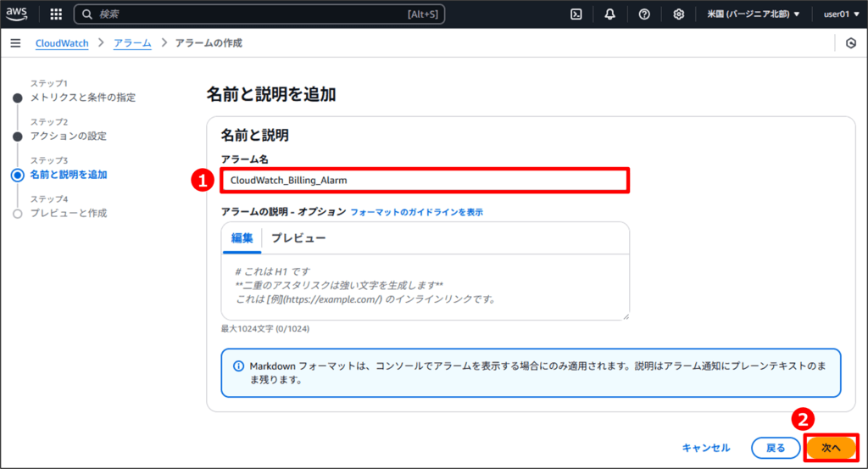
Task: Go to step 2 アクションの設定
Action: (x=68, y=137)
